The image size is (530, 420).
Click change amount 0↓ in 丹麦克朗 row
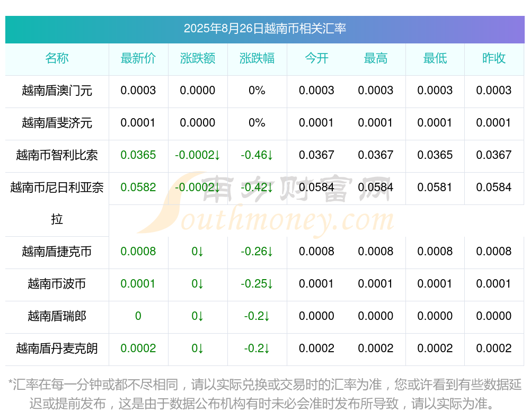[x=197, y=348]
